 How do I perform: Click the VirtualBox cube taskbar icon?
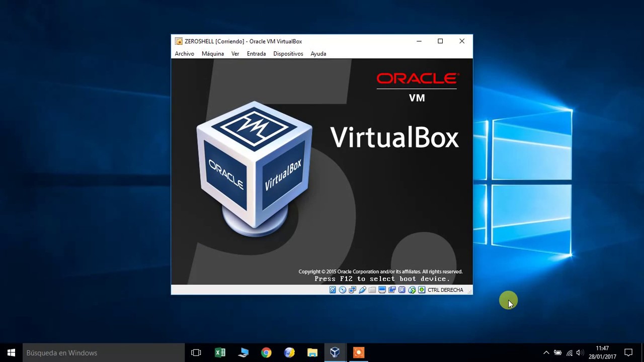[335, 352]
